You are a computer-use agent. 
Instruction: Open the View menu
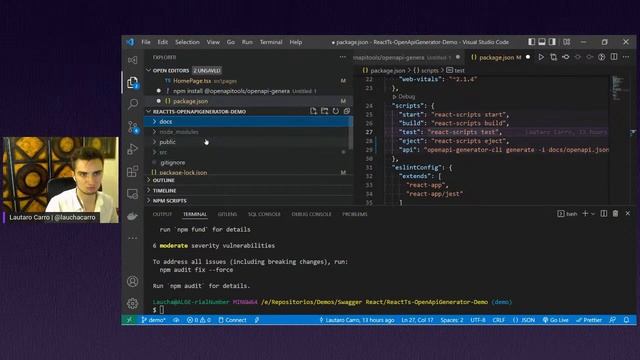[x=213, y=42]
